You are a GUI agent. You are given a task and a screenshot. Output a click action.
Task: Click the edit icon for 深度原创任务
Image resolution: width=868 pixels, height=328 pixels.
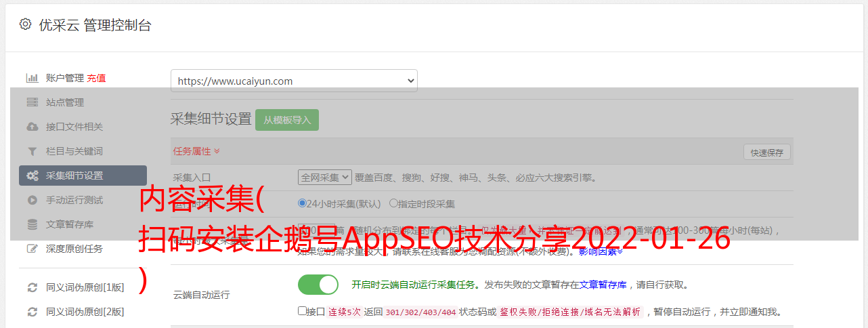pyautogui.click(x=32, y=249)
